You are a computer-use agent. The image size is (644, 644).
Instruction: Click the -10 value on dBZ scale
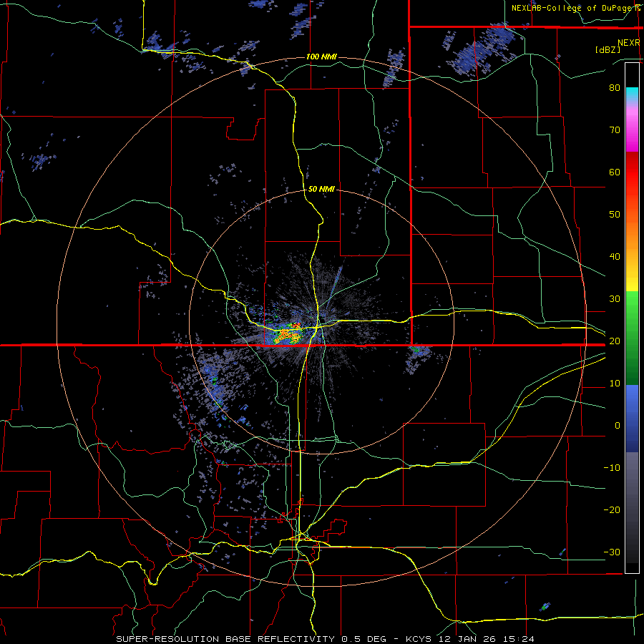pos(612,468)
